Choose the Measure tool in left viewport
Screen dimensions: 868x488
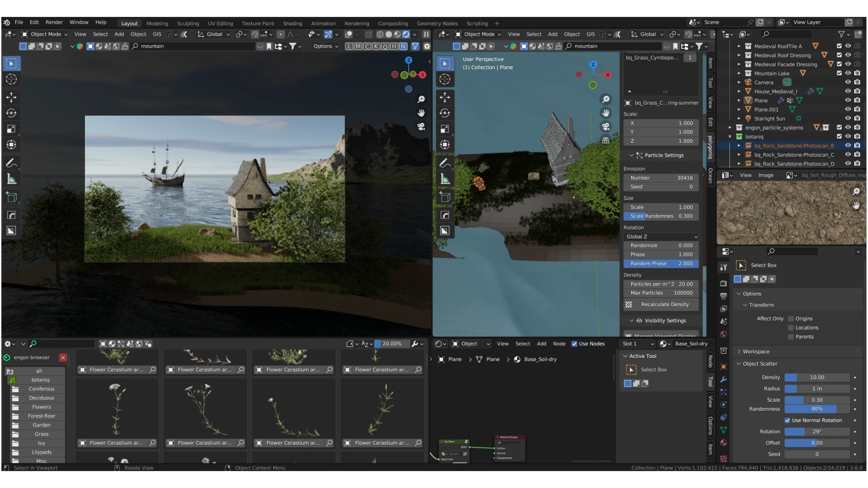(11, 179)
